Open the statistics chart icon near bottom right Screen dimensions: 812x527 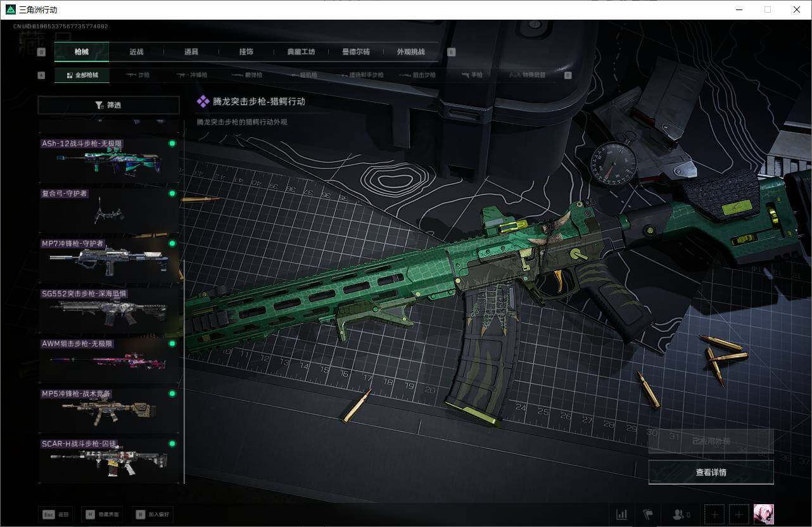click(621, 514)
